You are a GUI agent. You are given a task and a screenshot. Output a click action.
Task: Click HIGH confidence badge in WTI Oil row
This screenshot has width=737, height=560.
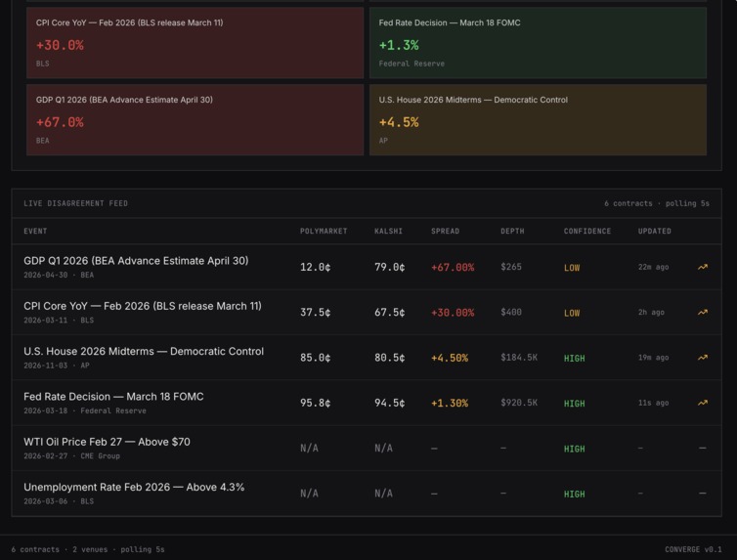click(x=575, y=450)
